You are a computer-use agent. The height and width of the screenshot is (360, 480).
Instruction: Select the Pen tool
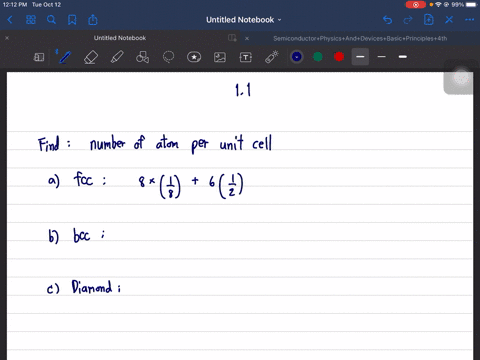pos(65,57)
